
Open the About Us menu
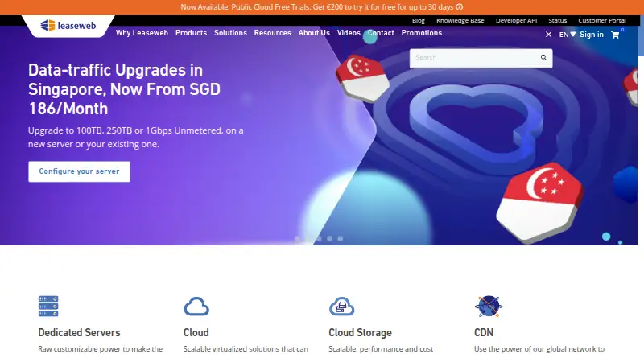pyautogui.click(x=314, y=33)
